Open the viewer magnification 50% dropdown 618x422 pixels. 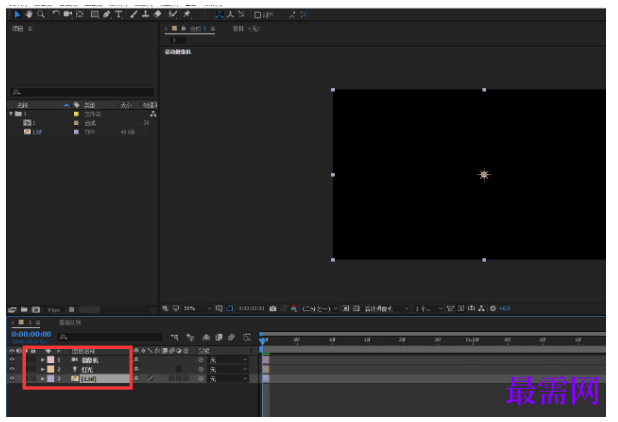(x=198, y=309)
